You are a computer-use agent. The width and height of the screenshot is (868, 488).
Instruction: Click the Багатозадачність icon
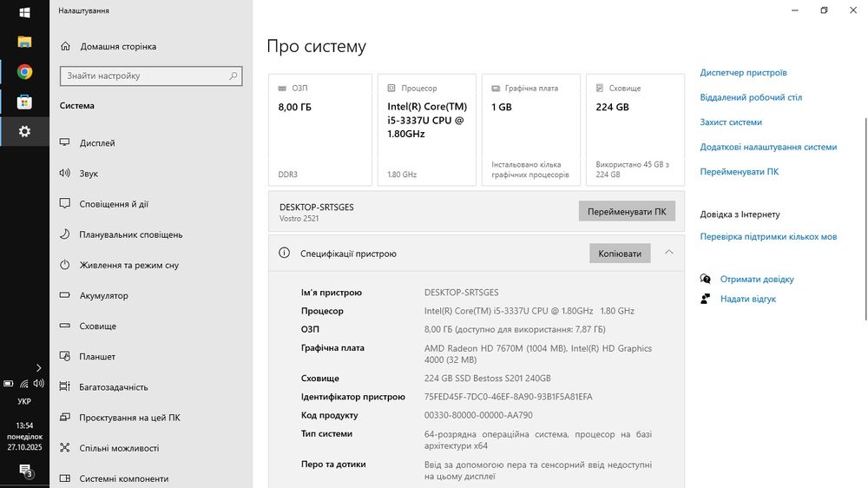click(65, 386)
